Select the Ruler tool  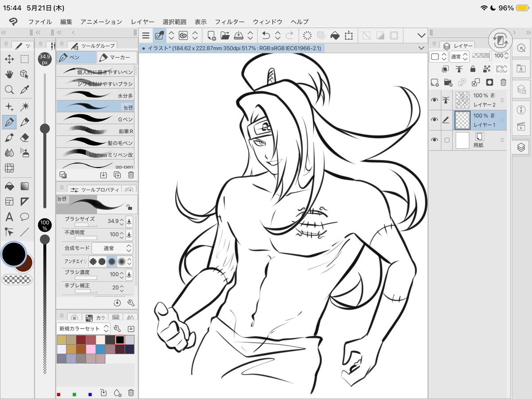[25, 202]
